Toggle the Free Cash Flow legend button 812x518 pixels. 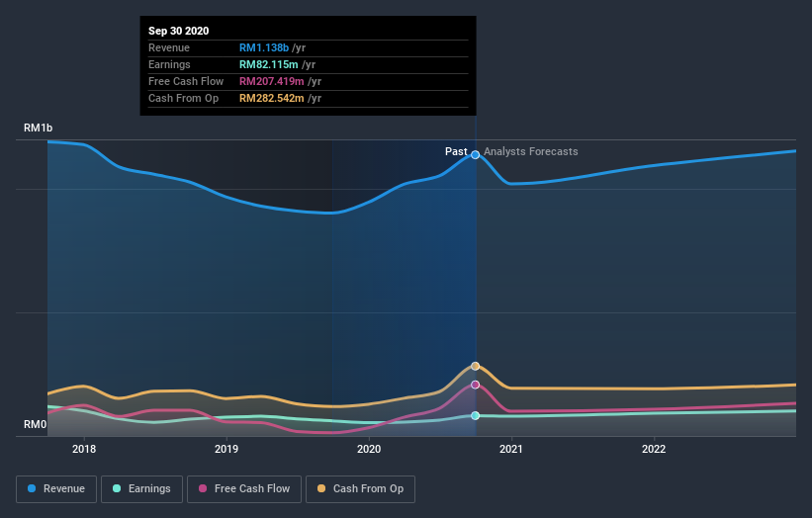point(244,489)
